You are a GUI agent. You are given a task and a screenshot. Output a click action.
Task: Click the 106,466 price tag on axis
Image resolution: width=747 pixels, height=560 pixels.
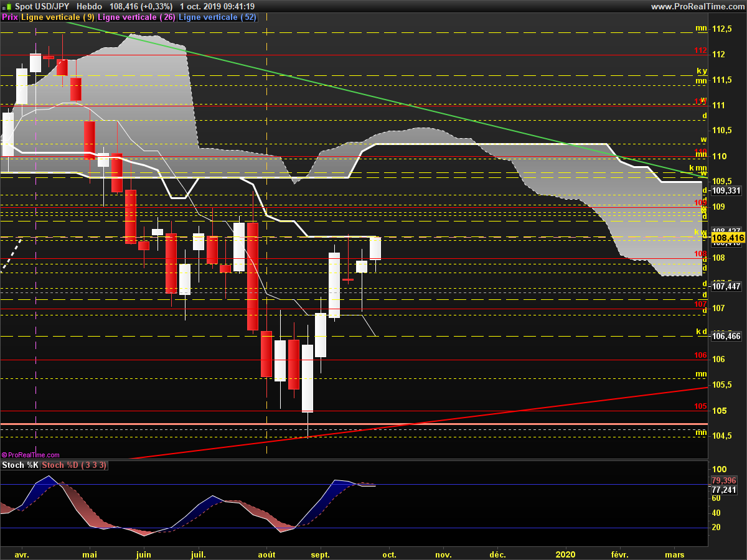pyautogui.click(x=726, y=336)
